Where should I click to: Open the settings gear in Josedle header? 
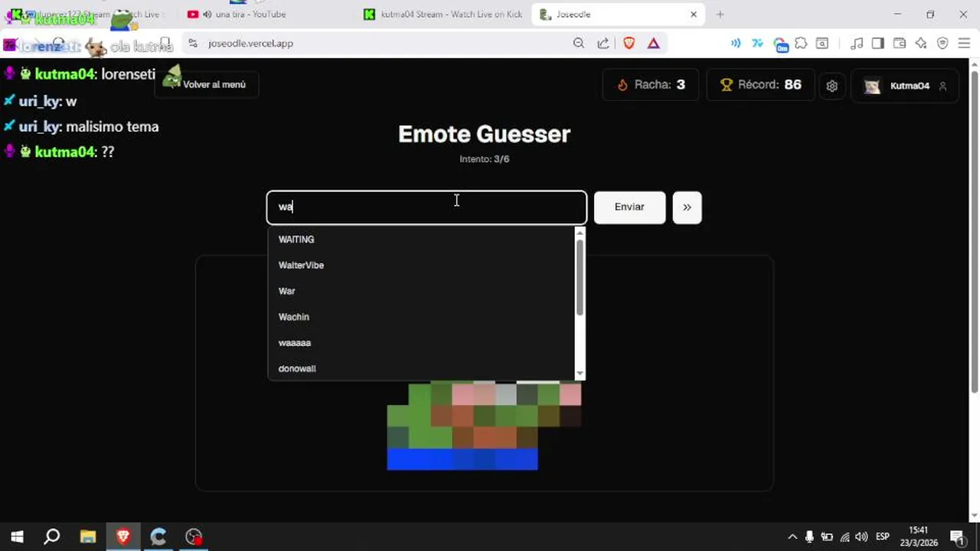[x=832, y=86]
